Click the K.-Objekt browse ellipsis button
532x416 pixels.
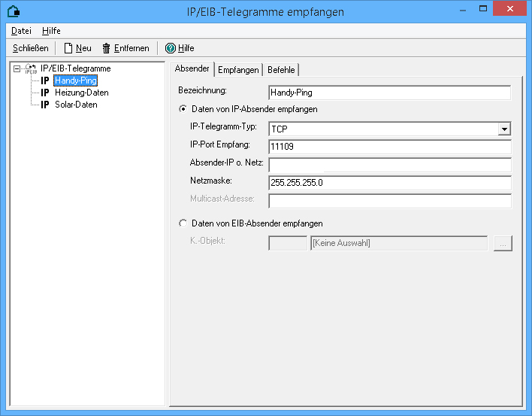(503, 244)
